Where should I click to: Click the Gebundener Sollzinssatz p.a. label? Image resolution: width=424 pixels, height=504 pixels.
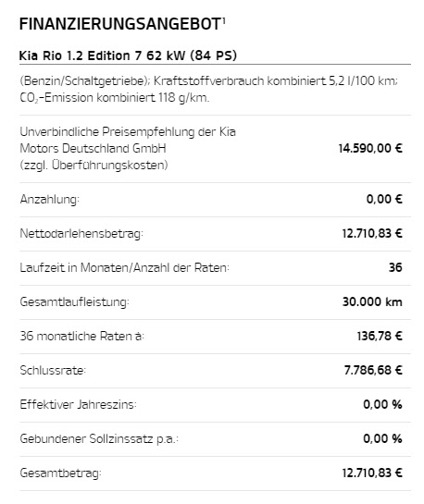click(x=99, y=438)
